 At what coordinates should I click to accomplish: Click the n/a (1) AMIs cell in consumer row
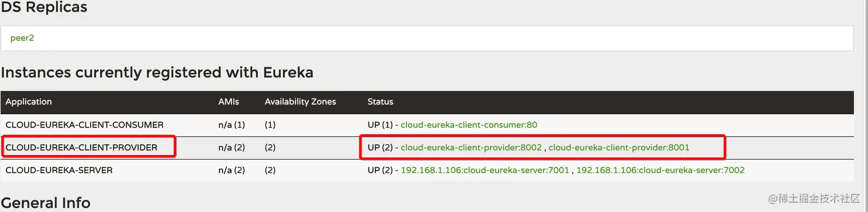coord(231,125)
